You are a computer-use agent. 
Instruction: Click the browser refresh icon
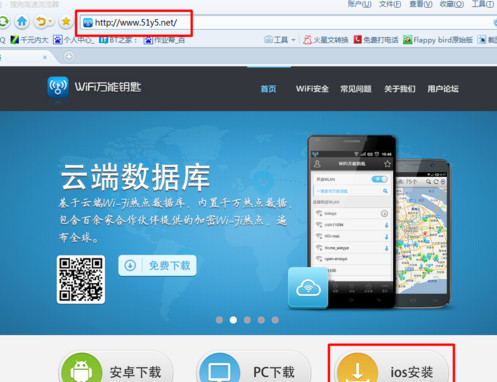click(3, 22)
